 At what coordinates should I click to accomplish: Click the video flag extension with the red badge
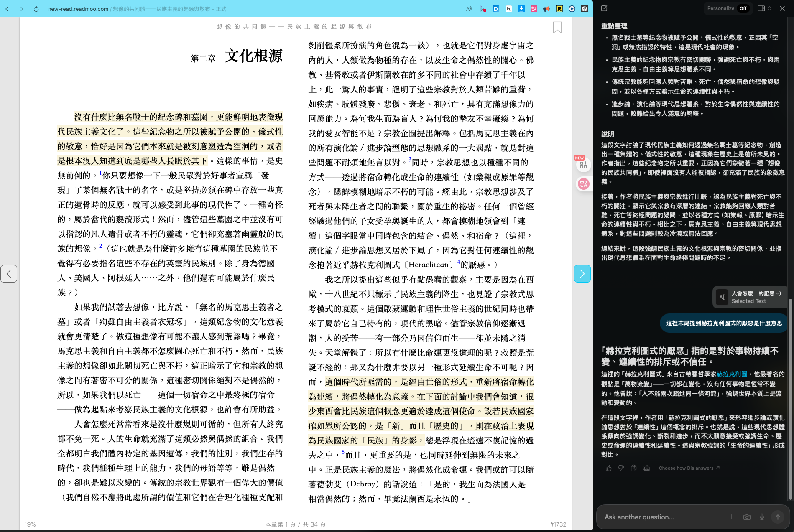pos(483,9)
